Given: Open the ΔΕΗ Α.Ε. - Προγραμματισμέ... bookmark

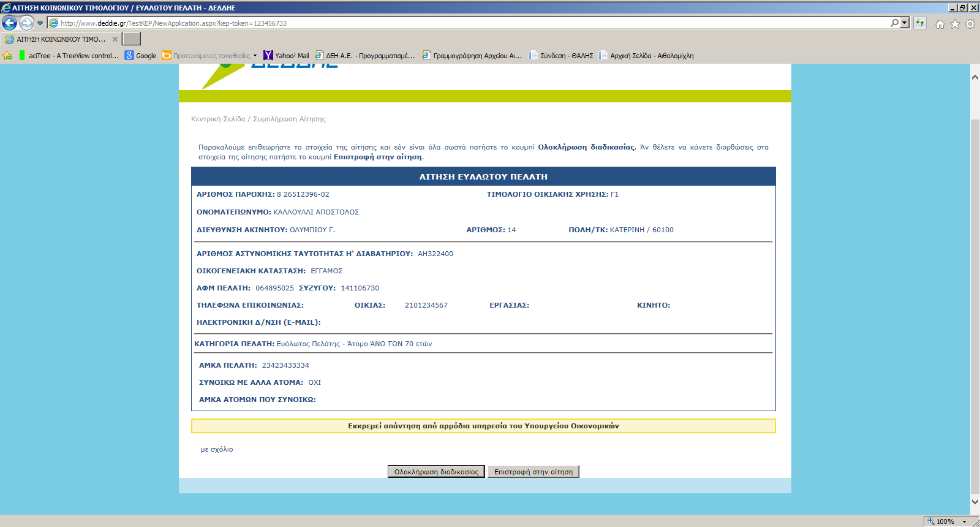Looking at the screenshot, I should tap(365, 56).
